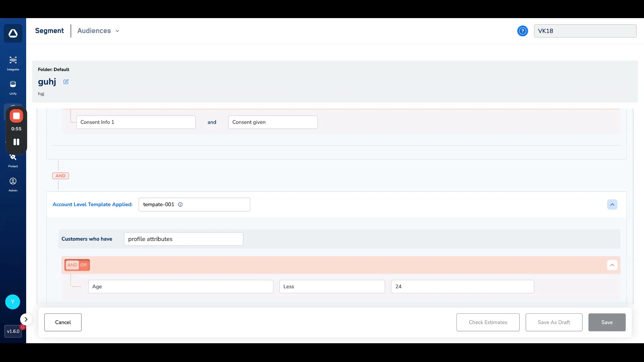This screenshot has height=362, width=644.
Task: Click the AND connector between rule groups
Action: pyautogui.click(x=60, y=176)
